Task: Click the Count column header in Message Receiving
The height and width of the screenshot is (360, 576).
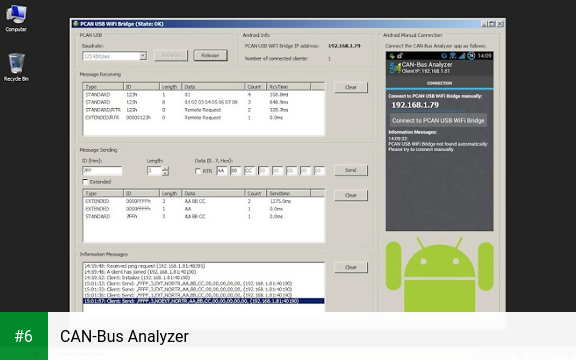Action: pyautogui.click(x=256, y=87)
